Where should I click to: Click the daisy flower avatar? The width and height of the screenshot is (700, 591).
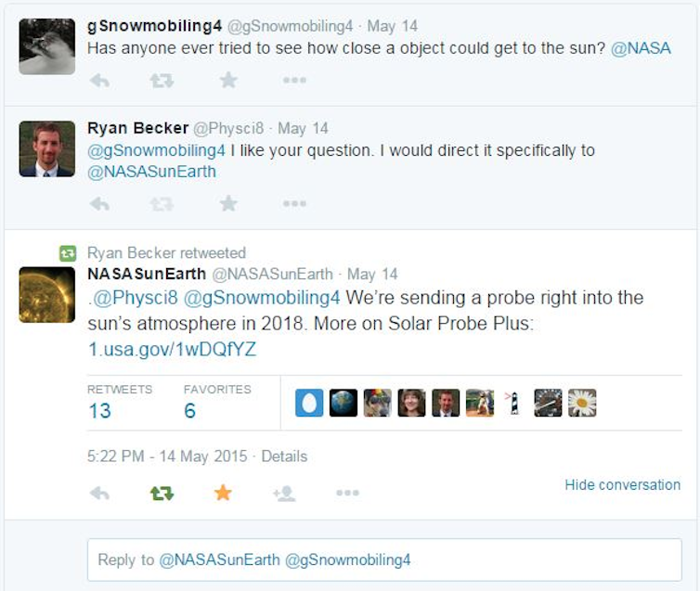pyautogui.click(x=582, y=403)
